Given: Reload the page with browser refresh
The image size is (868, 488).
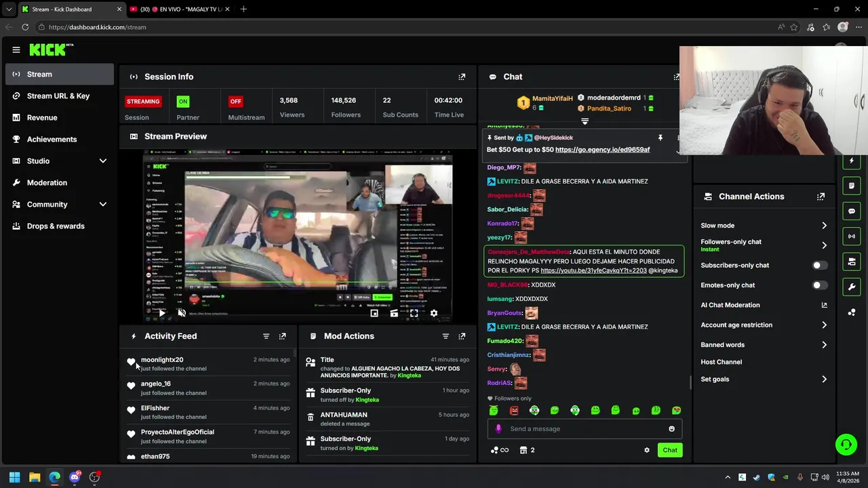Looking at the screenshot, I should [25, 27].
